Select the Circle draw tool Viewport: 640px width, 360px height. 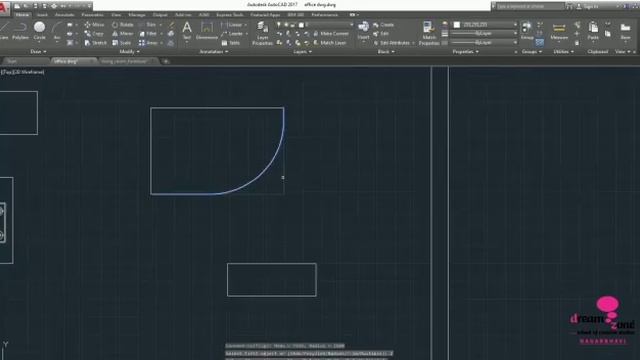[x=40, y=31]
